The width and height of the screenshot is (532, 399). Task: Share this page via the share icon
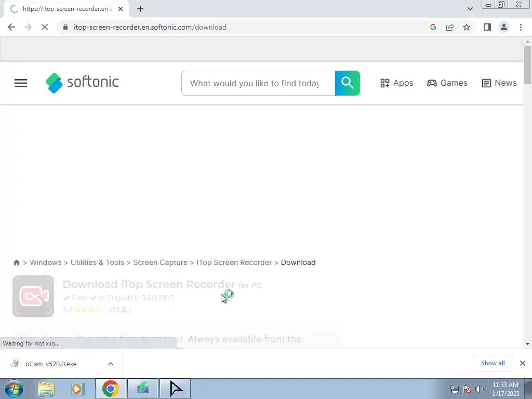[450, 27]
